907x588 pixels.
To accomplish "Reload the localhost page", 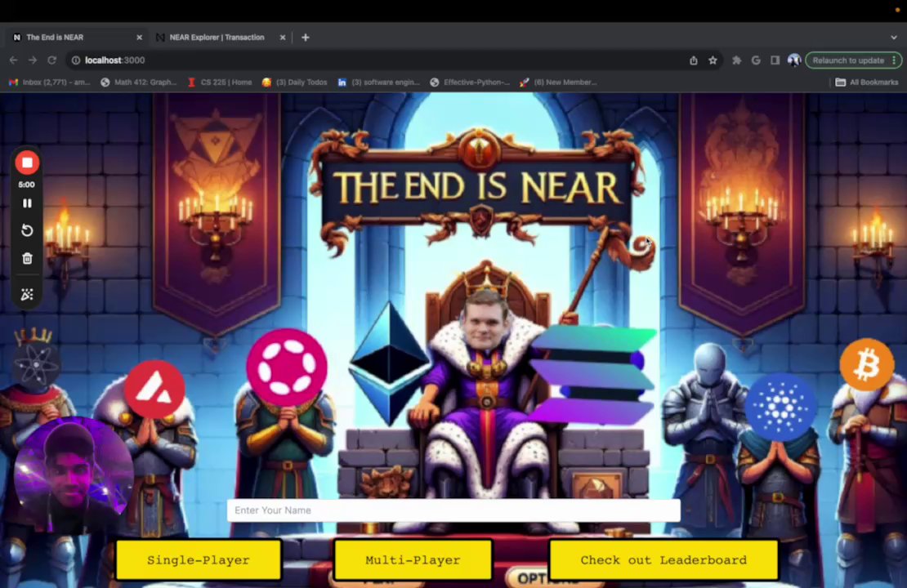I will [52, 60].
